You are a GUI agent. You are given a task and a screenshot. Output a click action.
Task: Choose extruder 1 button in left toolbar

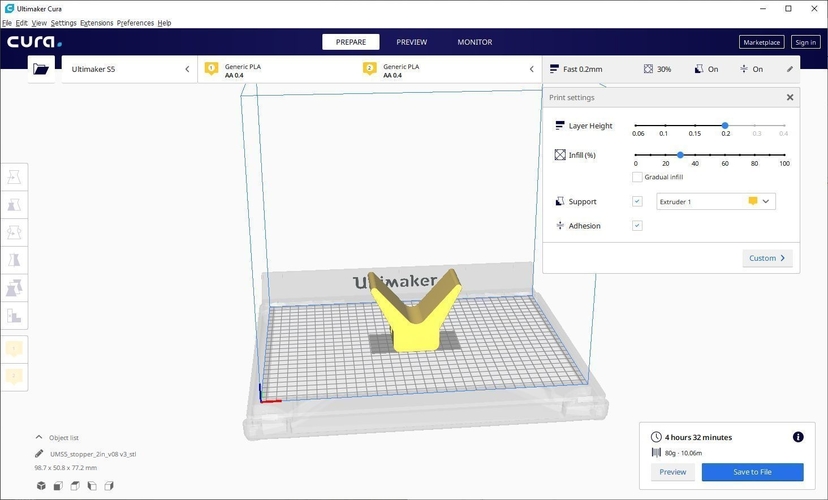point(14,349)
